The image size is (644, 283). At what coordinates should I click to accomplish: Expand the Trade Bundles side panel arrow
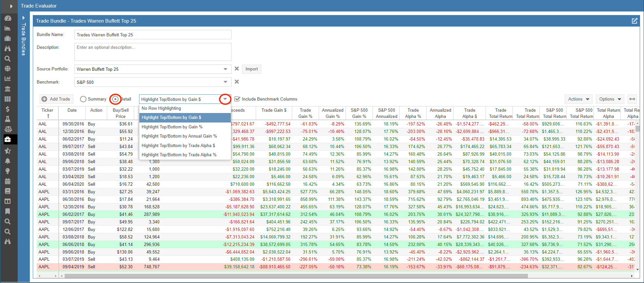23,18
